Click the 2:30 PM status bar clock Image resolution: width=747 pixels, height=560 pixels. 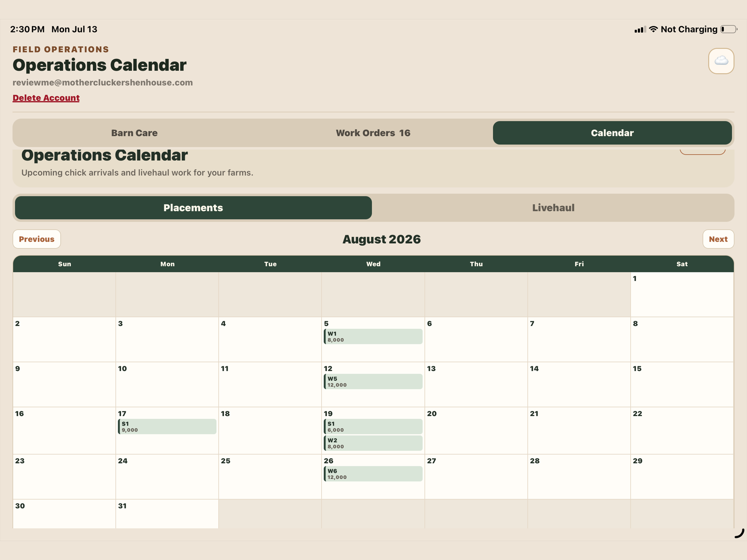27,29
